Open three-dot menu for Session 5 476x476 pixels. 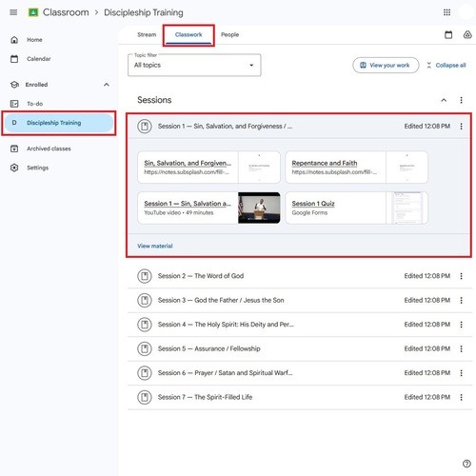(461, 348)
